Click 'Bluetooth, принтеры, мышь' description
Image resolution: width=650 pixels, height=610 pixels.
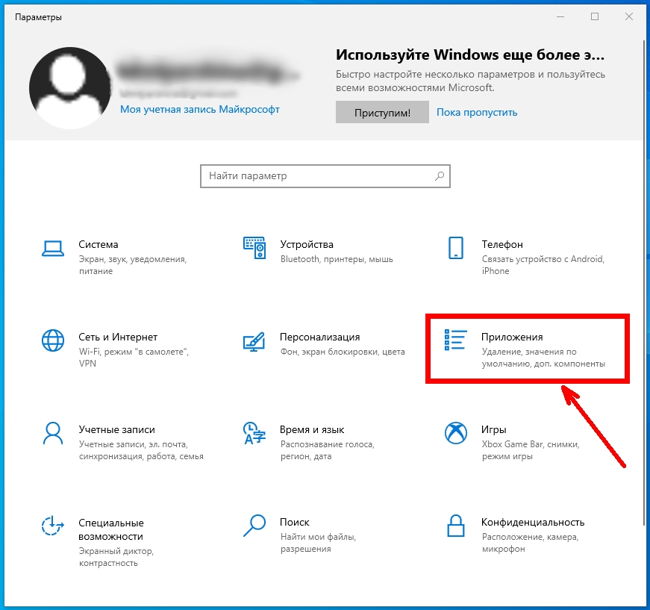336,259
